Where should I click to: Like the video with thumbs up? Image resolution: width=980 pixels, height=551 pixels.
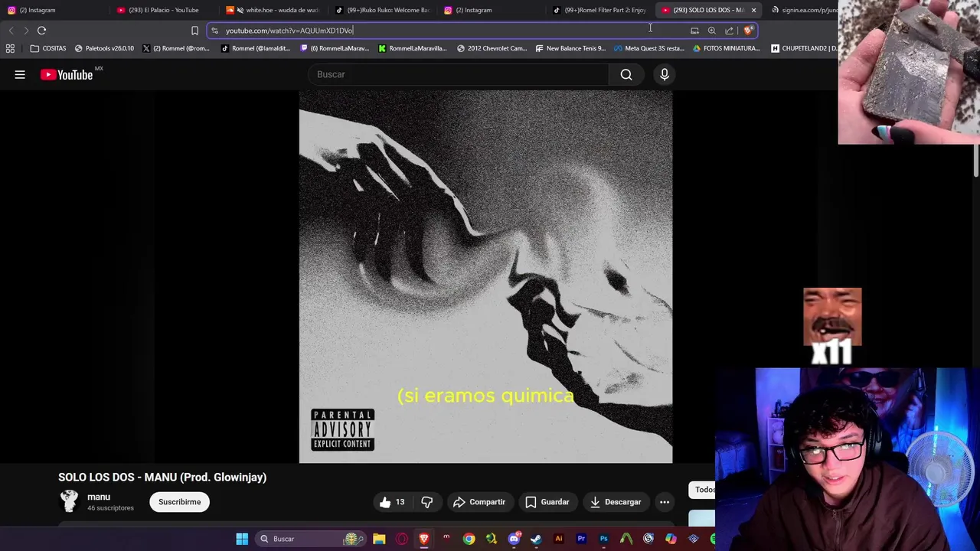(393, 502)
